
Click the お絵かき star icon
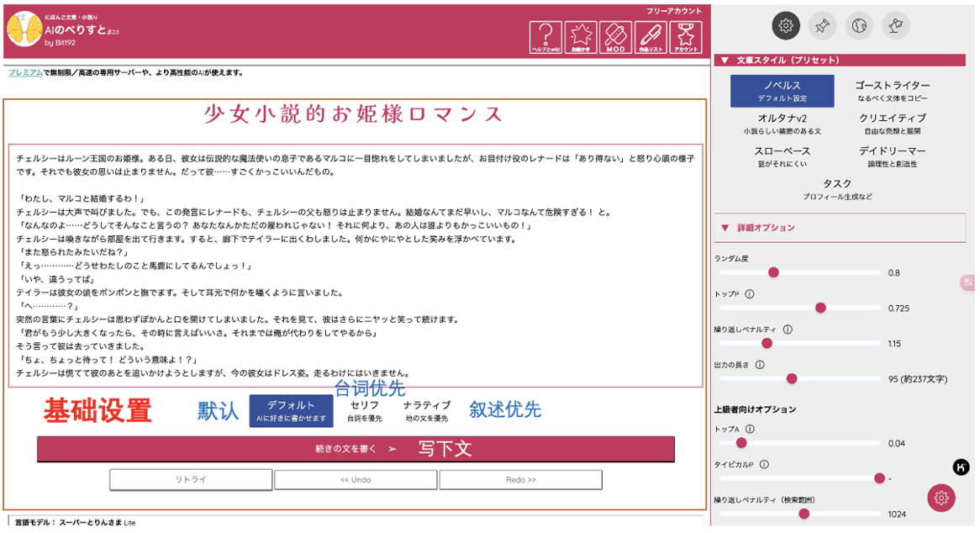tap(580, 38)
